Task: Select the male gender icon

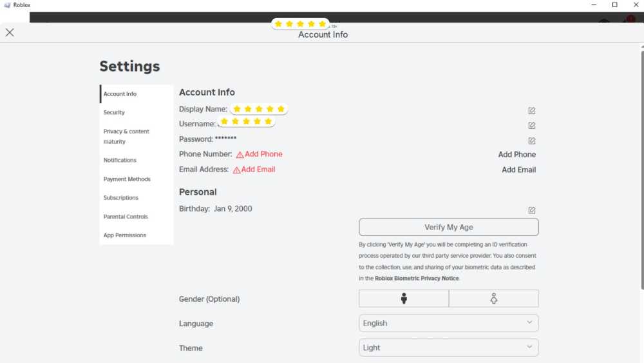Action: coord(404,299)
